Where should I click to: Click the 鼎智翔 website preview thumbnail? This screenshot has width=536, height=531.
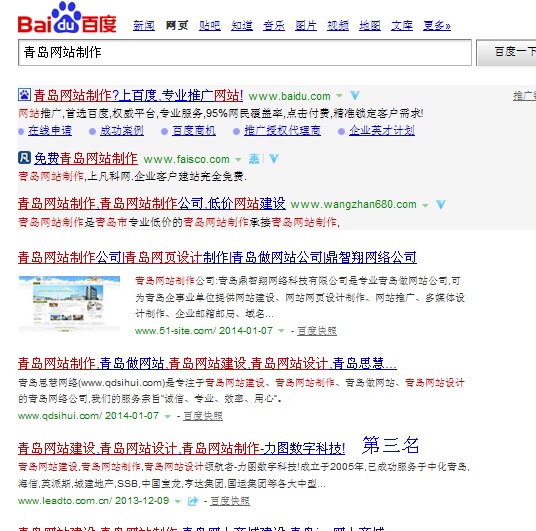point(69,304)
